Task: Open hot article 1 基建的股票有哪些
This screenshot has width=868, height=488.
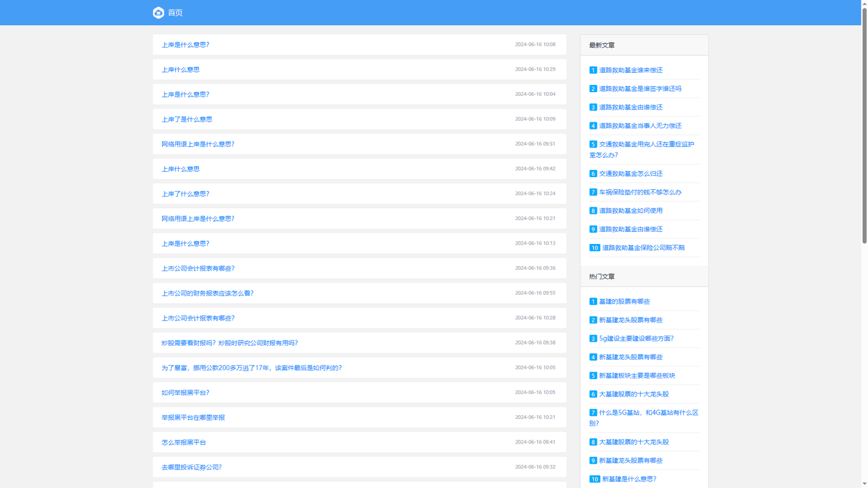Action: (624, 301)
